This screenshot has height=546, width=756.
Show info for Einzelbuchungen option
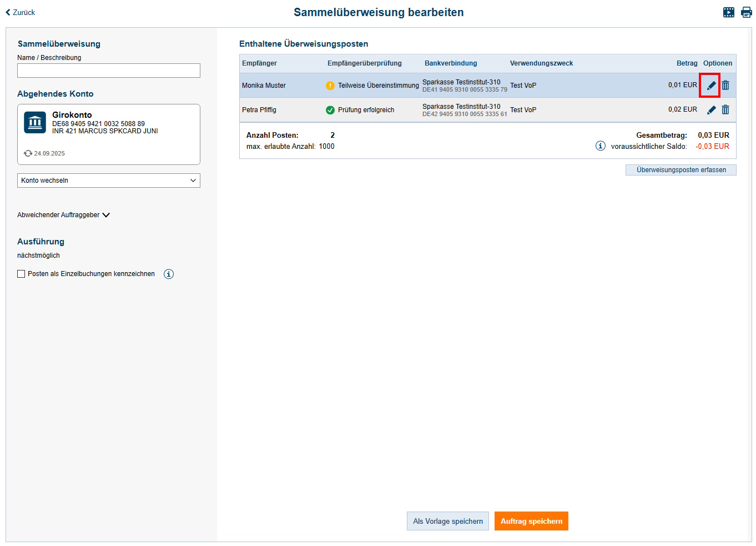(x=169, y=274)
